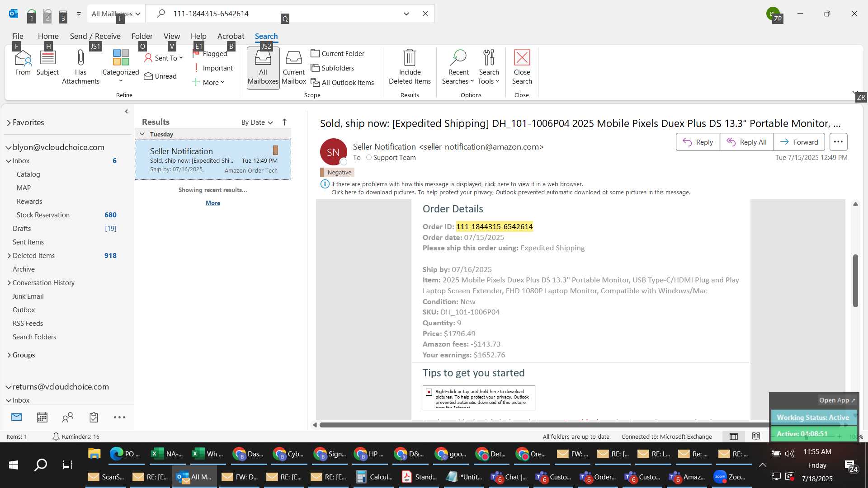Open the More refine options dropdown
Image resolution: width=868 pixels, height=488 pixels.
click(x=208, y=82)
